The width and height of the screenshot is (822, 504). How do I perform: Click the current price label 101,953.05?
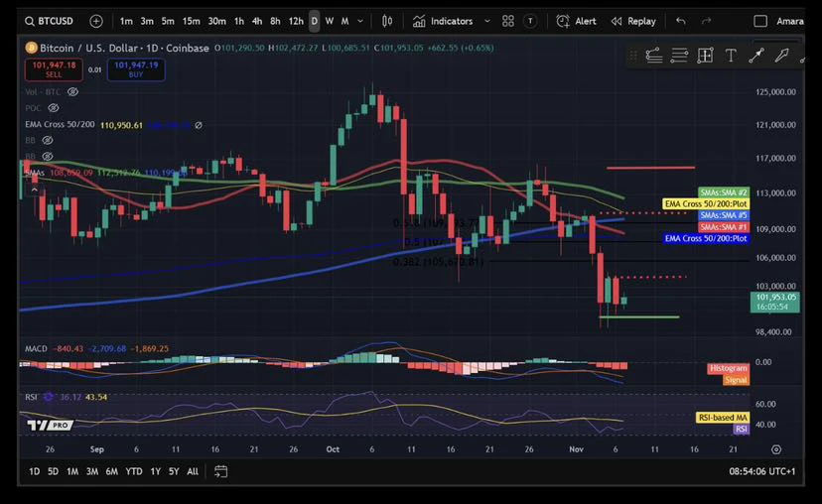pyautogui.click(x=775, y=302)
